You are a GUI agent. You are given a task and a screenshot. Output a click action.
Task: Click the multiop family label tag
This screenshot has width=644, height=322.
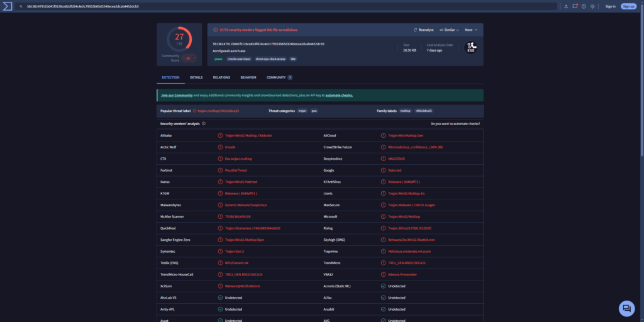405,111
